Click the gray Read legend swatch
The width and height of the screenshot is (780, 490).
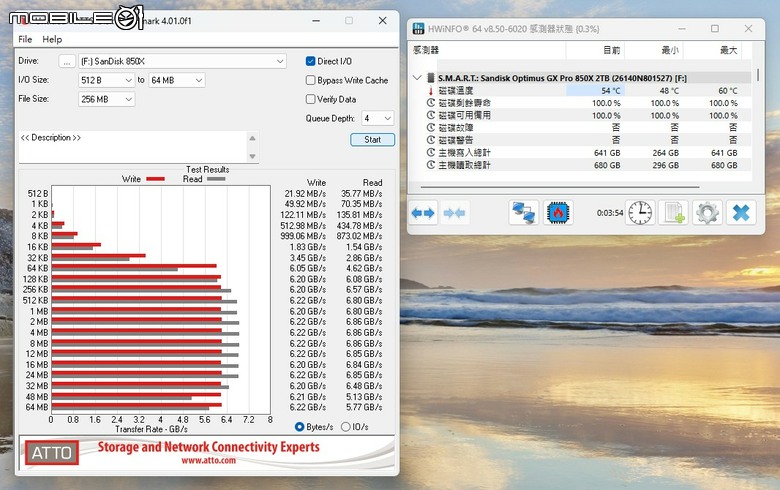[x=216, y=179]
